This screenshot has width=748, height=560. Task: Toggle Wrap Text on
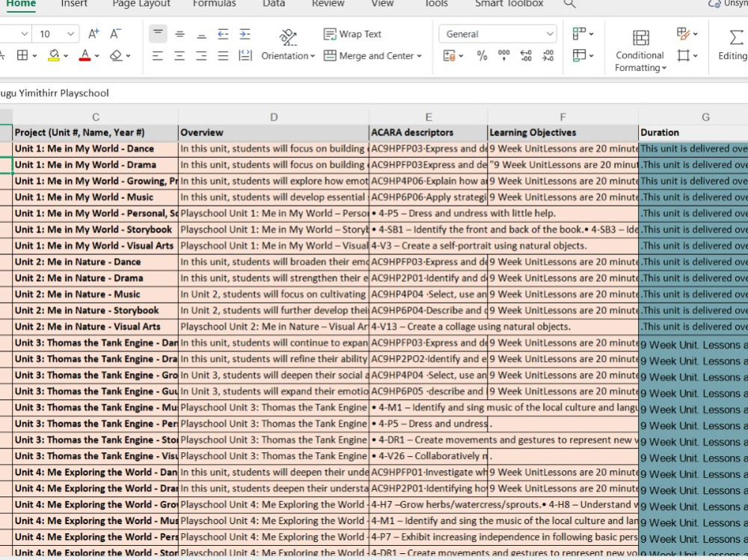pyautogui.click(x=352, y=34)
